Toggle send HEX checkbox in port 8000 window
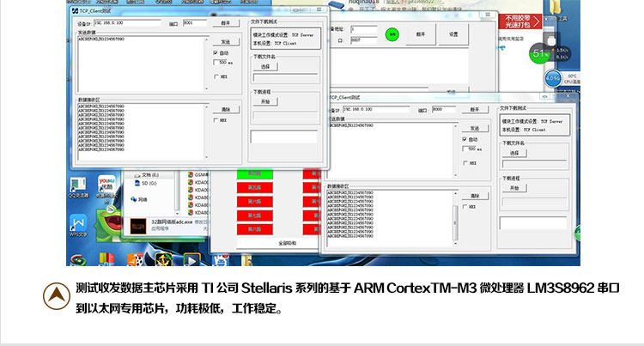Screen dimensions: 644x346 465,163
